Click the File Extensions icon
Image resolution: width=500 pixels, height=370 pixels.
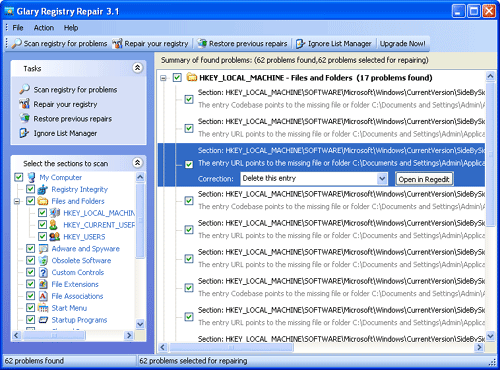(x=43, y=284)
